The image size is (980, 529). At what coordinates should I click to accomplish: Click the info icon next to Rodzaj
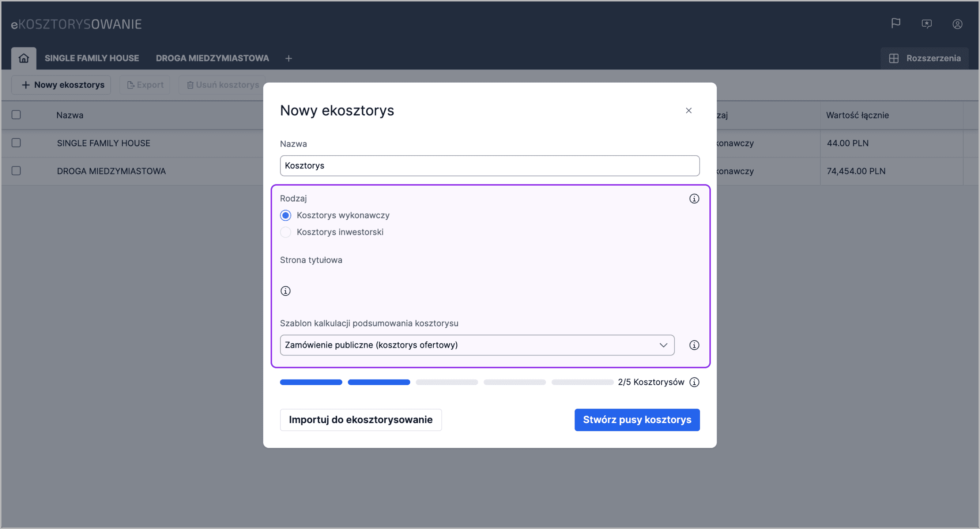694,199
